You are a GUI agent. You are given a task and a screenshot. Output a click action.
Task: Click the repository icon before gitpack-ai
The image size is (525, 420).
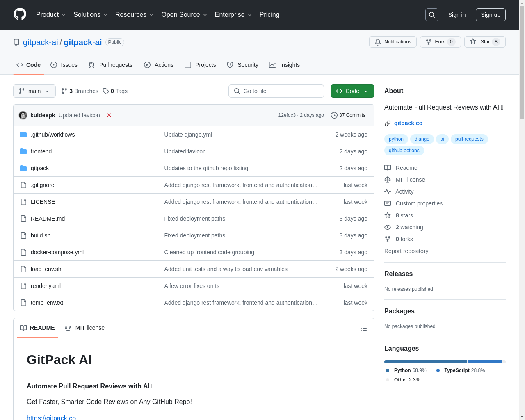click(16, 42)
